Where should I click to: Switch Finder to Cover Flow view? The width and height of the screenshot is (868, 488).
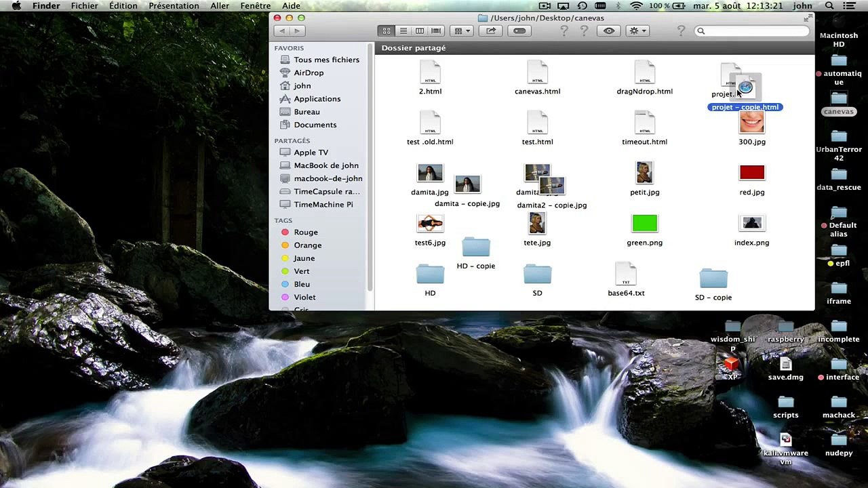point(436,31)
